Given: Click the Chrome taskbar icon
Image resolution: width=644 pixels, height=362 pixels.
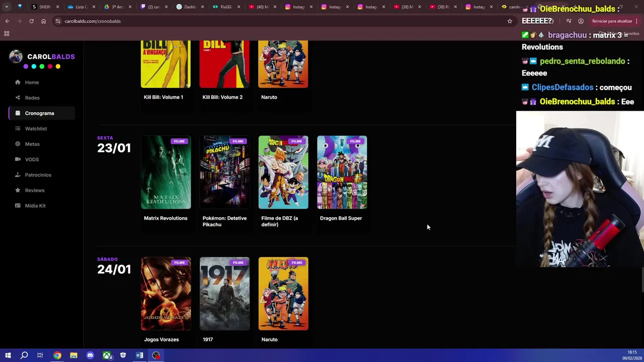Looking at the screenshot, I should (x=57, y=355).
